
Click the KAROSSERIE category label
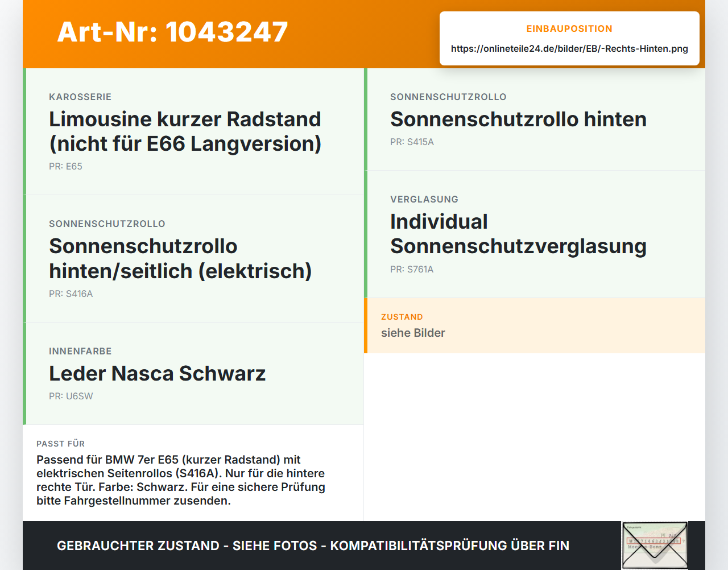pyautogui.click(x=80, y=97)
